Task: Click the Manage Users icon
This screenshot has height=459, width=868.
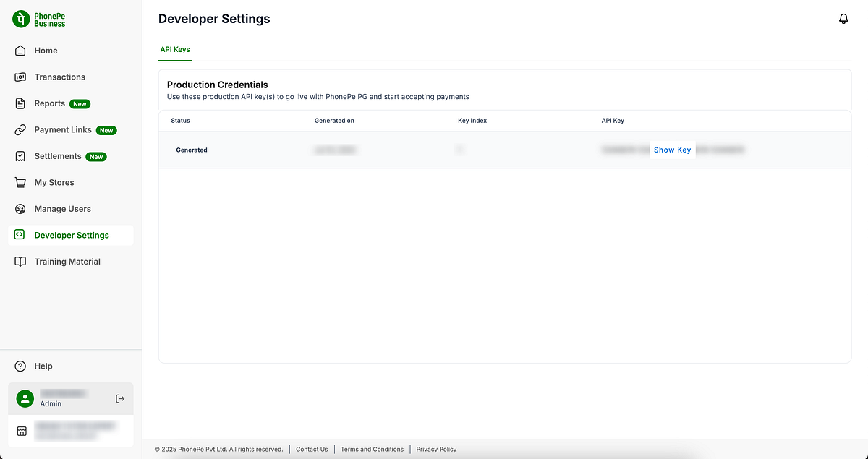Action: click(x=20, y=209)
